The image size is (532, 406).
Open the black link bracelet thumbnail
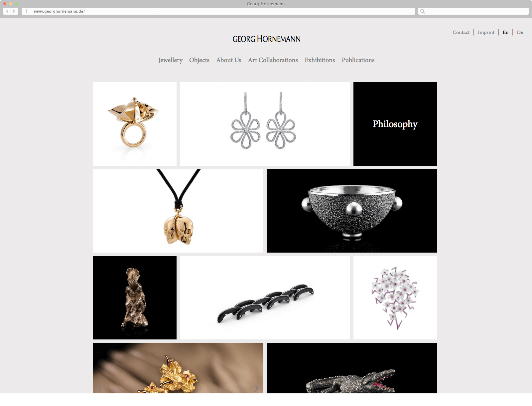[265, 298]
